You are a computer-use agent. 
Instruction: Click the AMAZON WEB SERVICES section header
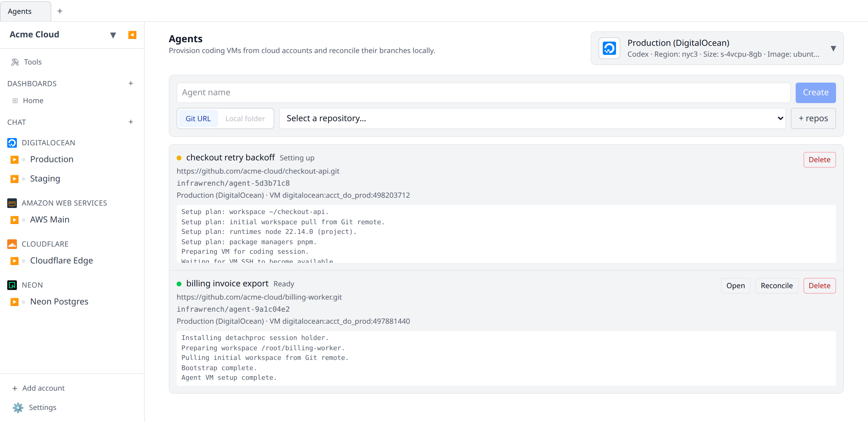tap(64, 203)
